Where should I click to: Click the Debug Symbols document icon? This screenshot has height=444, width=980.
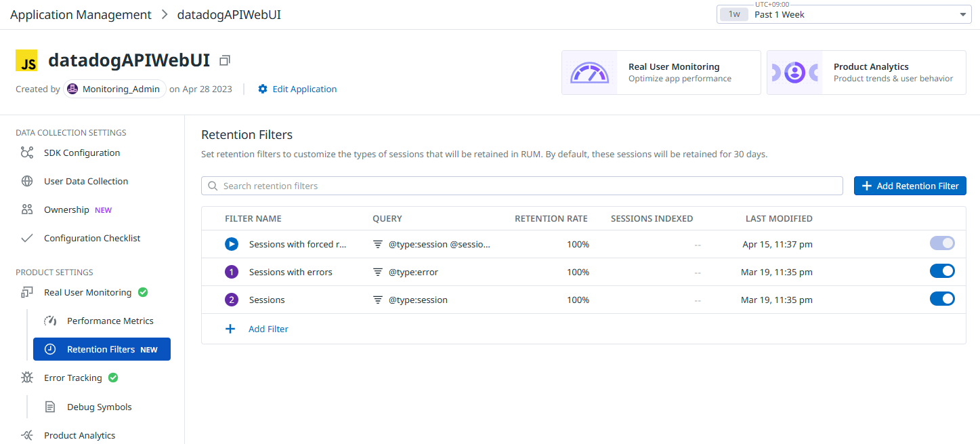point(50,407)
